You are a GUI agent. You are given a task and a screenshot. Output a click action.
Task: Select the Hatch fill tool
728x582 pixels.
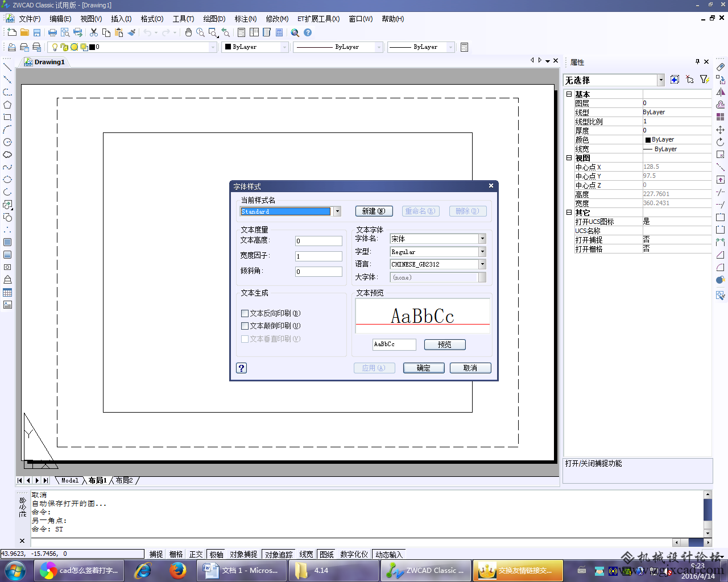click(x=7, y=242)
